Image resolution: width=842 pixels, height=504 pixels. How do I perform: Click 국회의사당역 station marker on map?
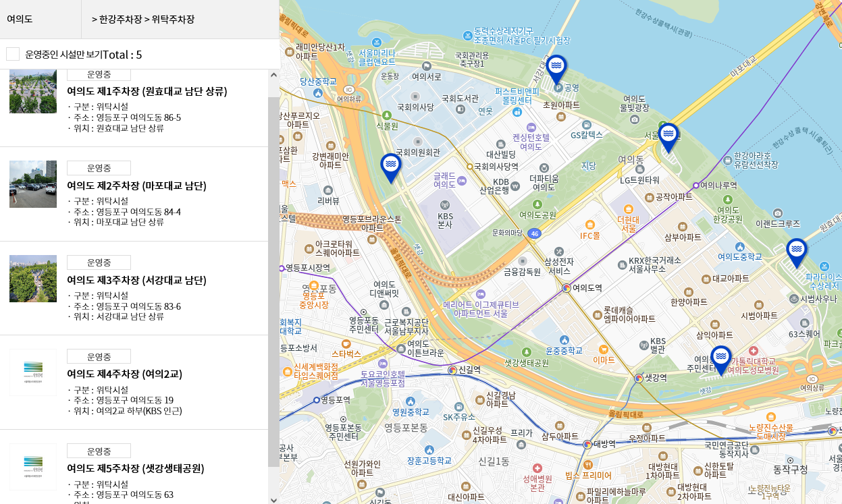click(x=469, y=165)
